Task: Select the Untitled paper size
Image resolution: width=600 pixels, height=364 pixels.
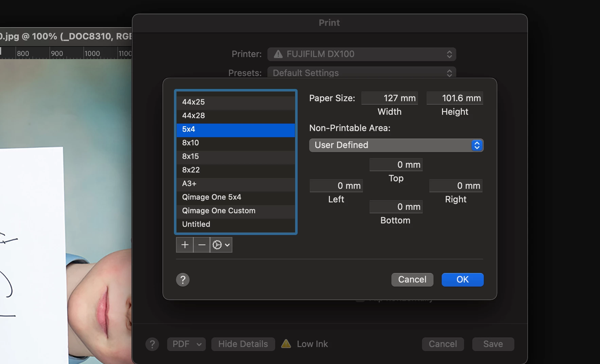Action: [x=236, y=224]
